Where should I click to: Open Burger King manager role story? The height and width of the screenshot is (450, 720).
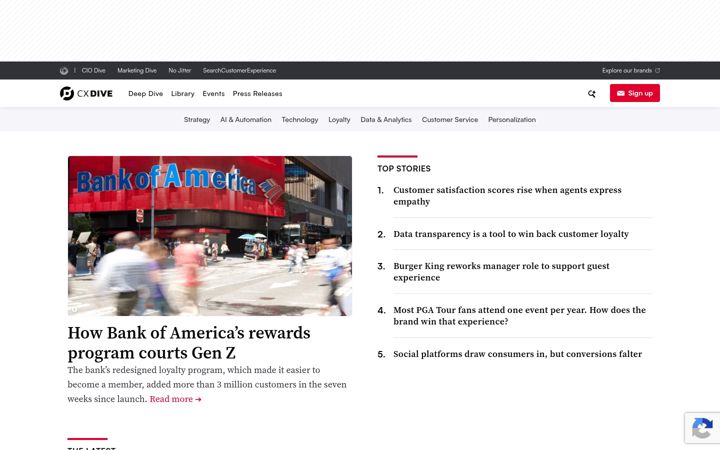501,272
